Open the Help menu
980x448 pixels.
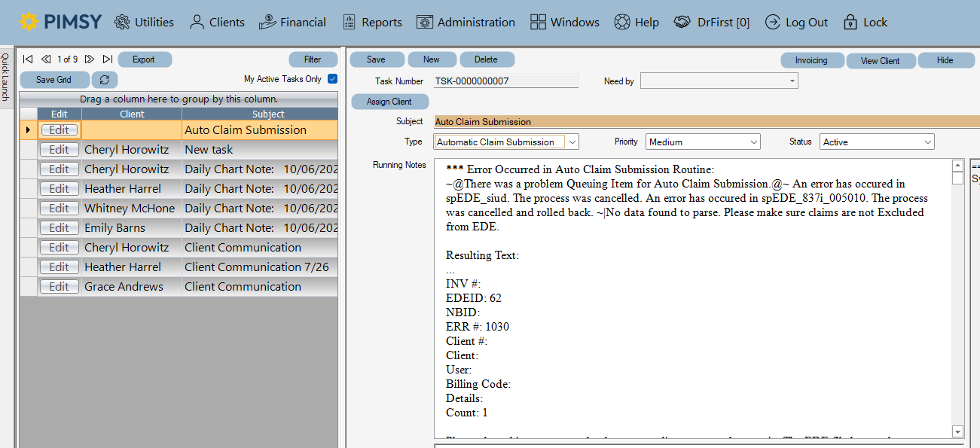pos(637,22)
